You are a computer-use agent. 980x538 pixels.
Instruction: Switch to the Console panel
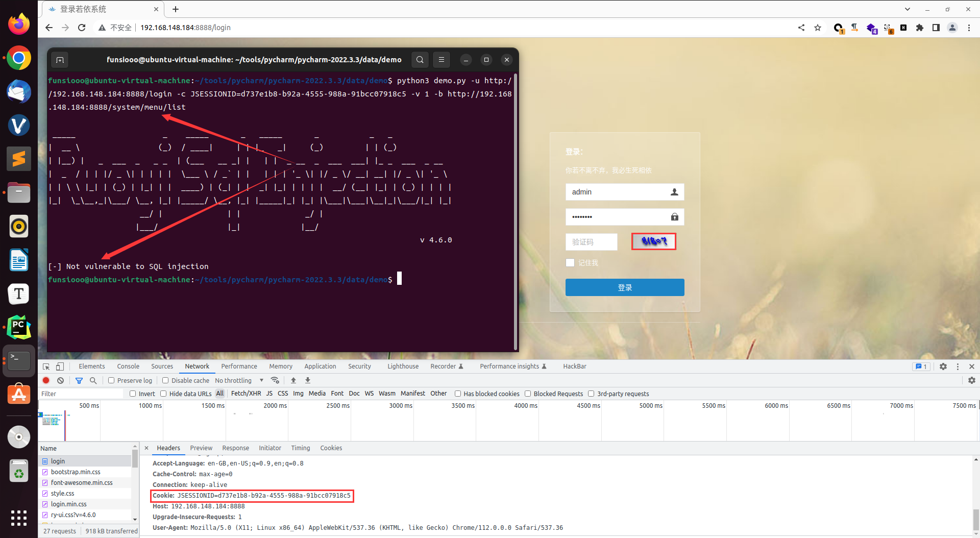pyautogui.click(x=128, y=366)
